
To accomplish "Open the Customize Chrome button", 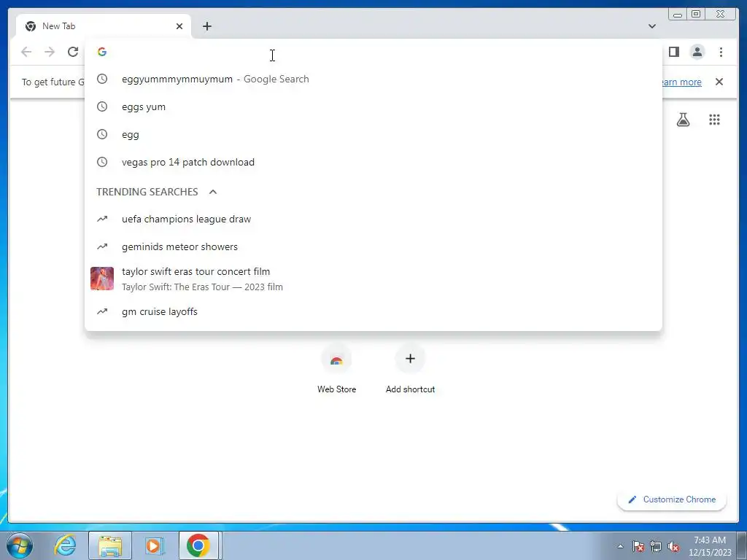I will click(672, 499).
